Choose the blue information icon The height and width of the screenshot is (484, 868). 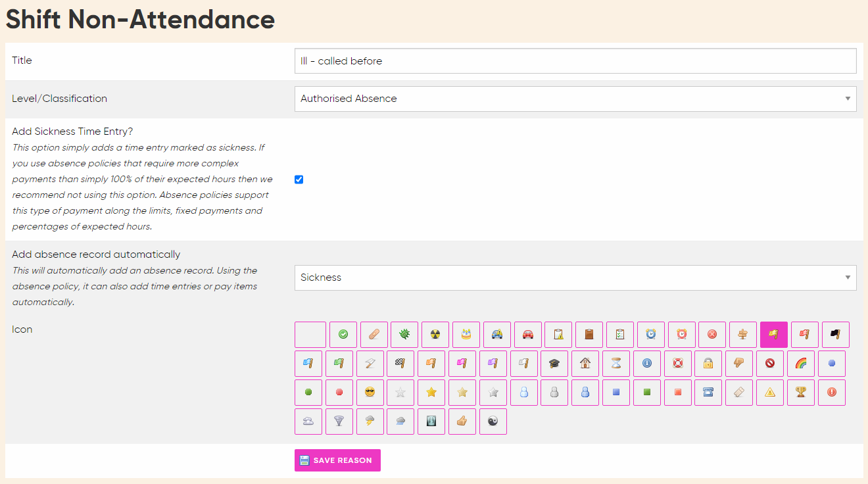coord(647,364)
